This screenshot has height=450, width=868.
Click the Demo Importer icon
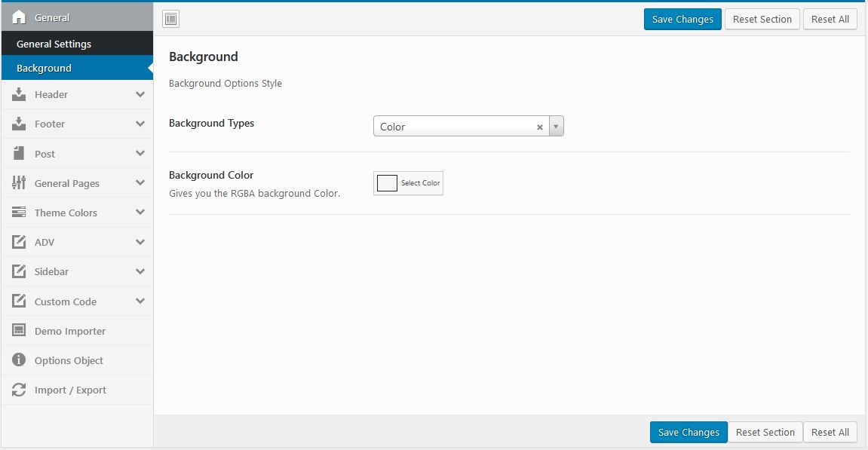pos(20,331)
